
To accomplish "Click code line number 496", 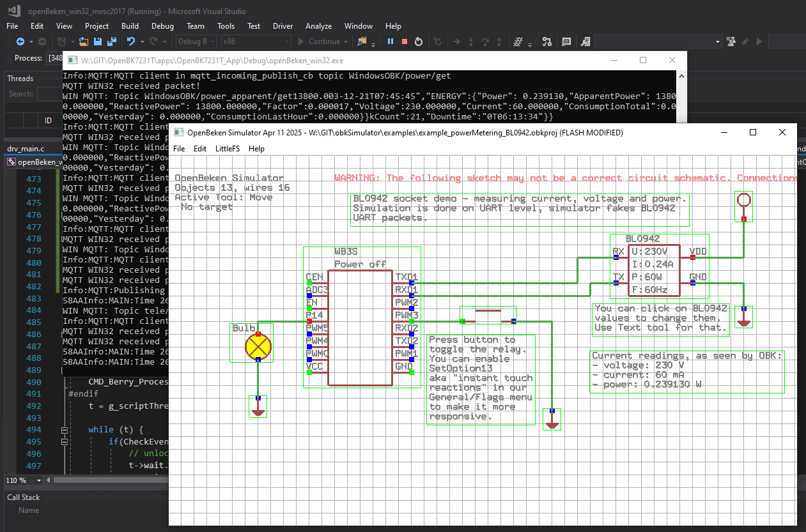I will click(x=35, y=453).
